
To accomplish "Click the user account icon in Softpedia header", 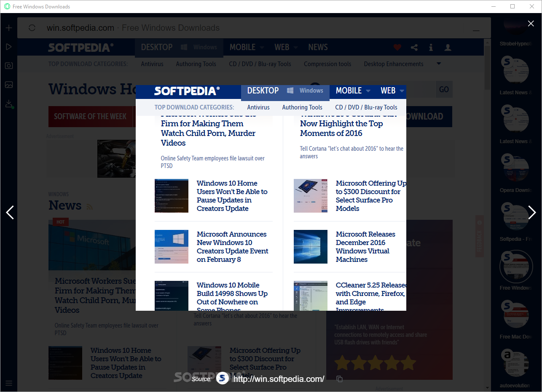I will (x=448, y=48).
